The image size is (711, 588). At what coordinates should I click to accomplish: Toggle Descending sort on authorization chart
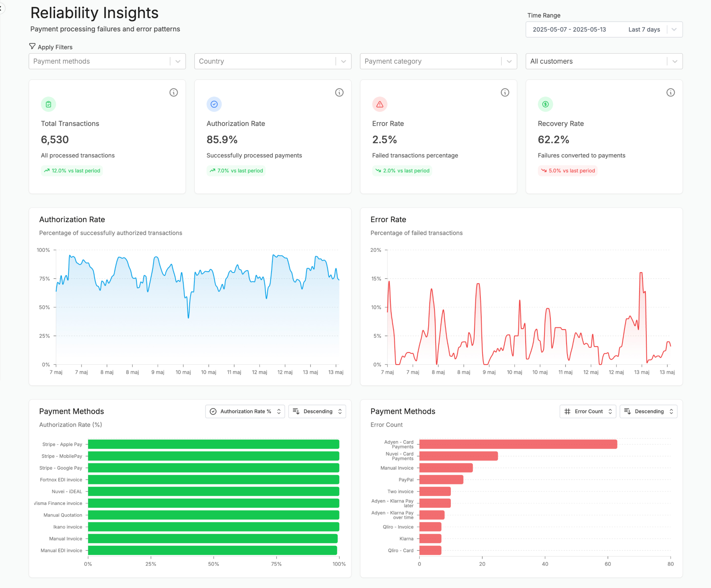(317, 411)
